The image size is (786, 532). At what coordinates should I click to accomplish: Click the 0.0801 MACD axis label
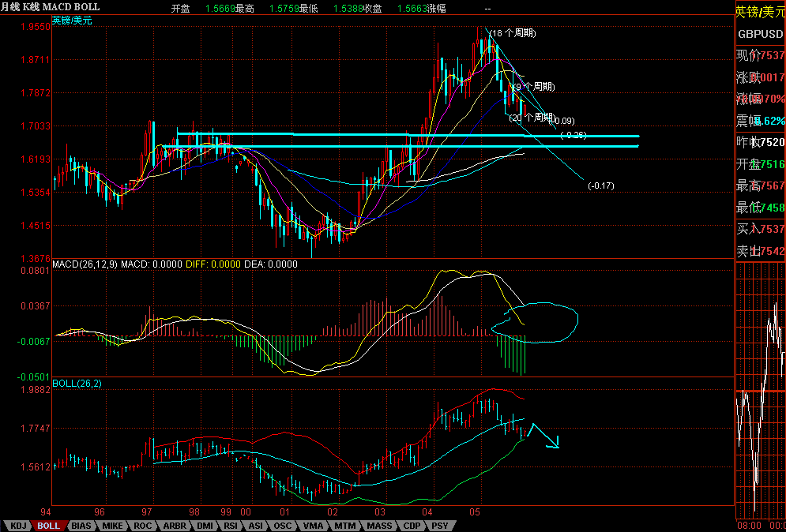pyautogui.click(x=36, y=270)
